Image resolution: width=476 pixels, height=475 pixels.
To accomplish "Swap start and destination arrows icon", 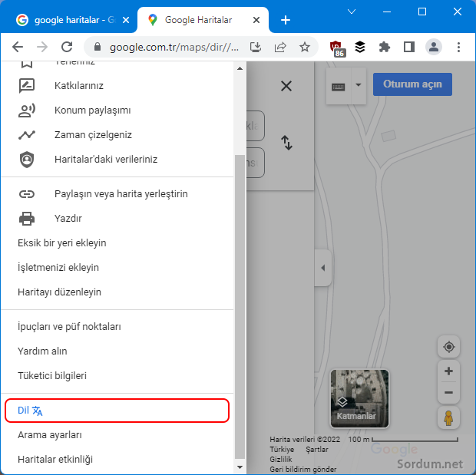I will [286, 143].
